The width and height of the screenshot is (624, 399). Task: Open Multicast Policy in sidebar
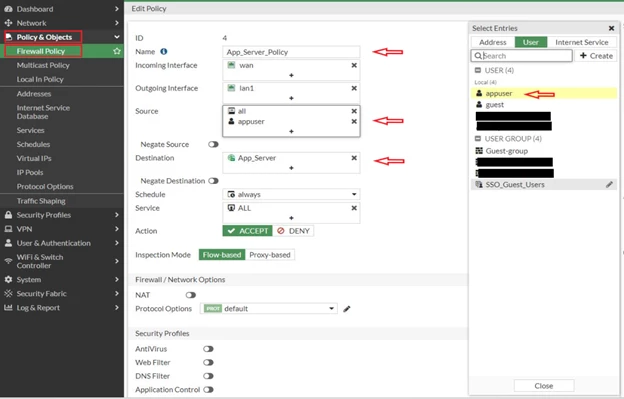pyautogui.click(x=43, y=65)
